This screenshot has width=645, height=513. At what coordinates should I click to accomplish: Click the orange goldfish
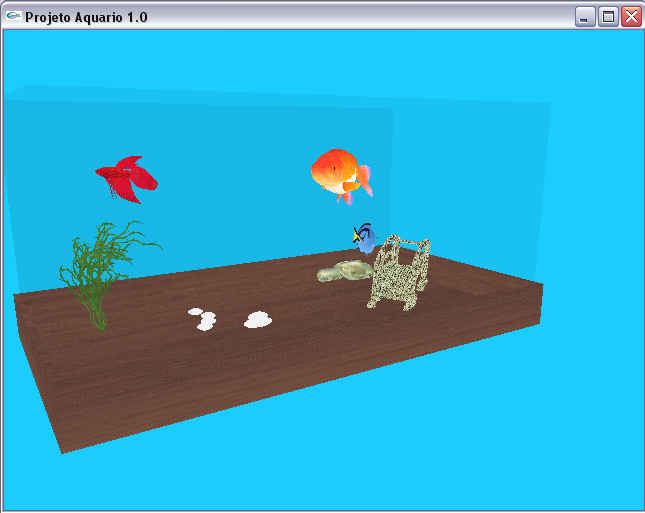(x=338, y=171)
